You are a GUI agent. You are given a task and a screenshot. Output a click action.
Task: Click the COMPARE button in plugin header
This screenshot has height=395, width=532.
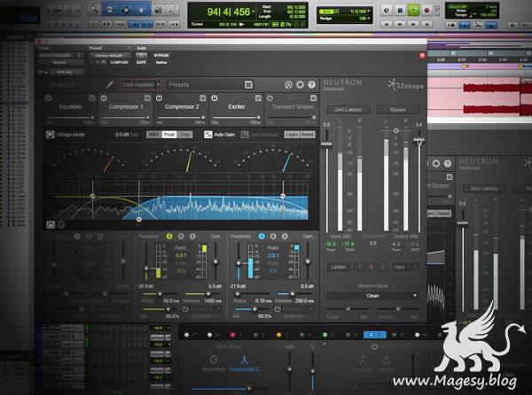pos(119,62)
